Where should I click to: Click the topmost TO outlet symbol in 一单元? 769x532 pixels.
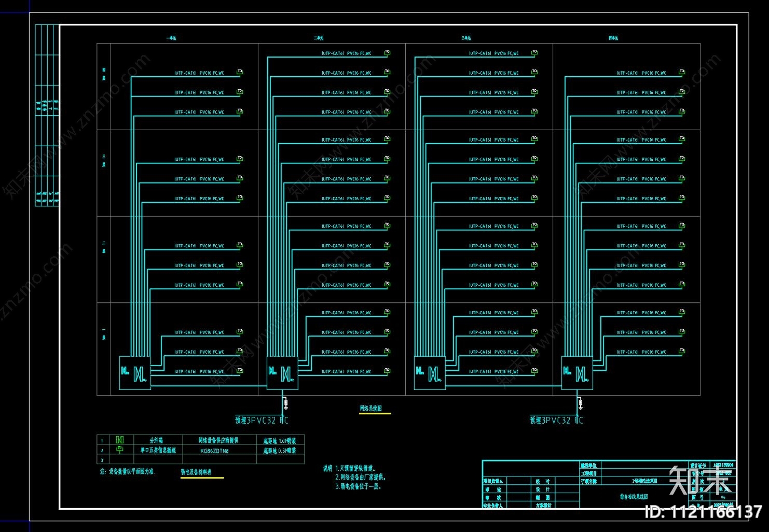coord(240,72)
